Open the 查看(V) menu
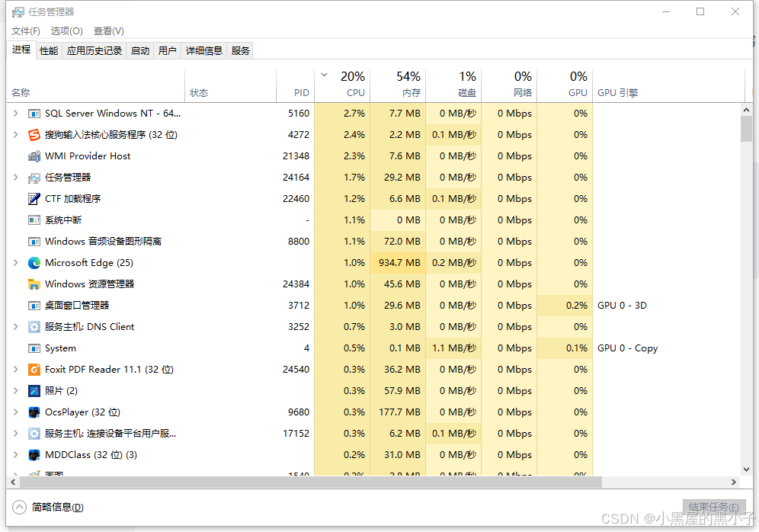The image size is (759, 532). [x=109, y=31]
